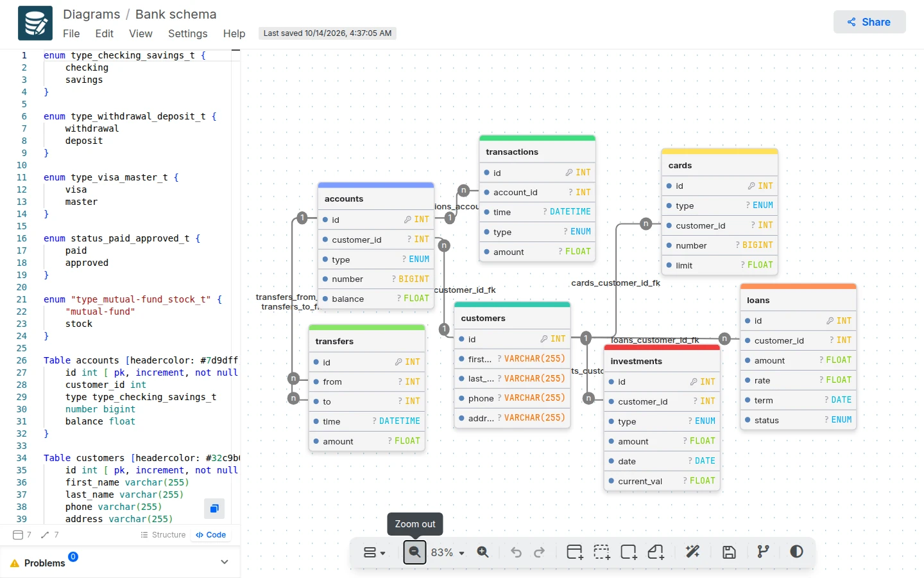Click the Share button
This screenshot has height=578, width=924.
point(869,22)
